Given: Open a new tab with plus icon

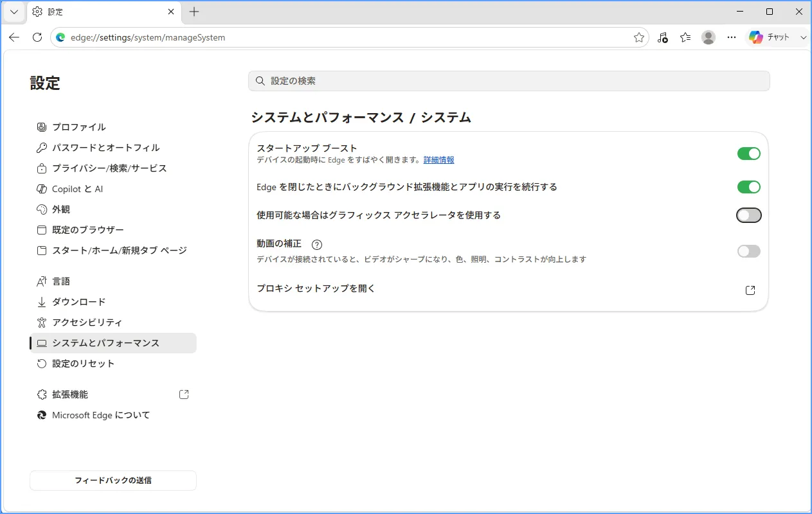Looking at the screenshot, I should point(194,12).
